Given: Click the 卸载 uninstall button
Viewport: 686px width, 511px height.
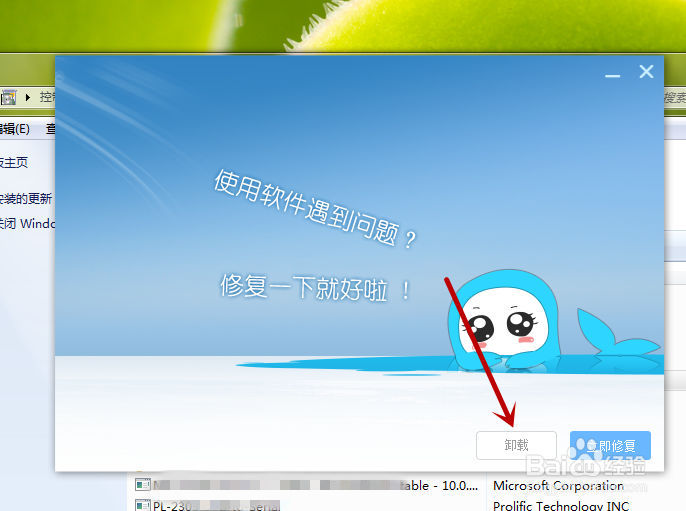Looking at the screenshot, I should click(516, 445).
